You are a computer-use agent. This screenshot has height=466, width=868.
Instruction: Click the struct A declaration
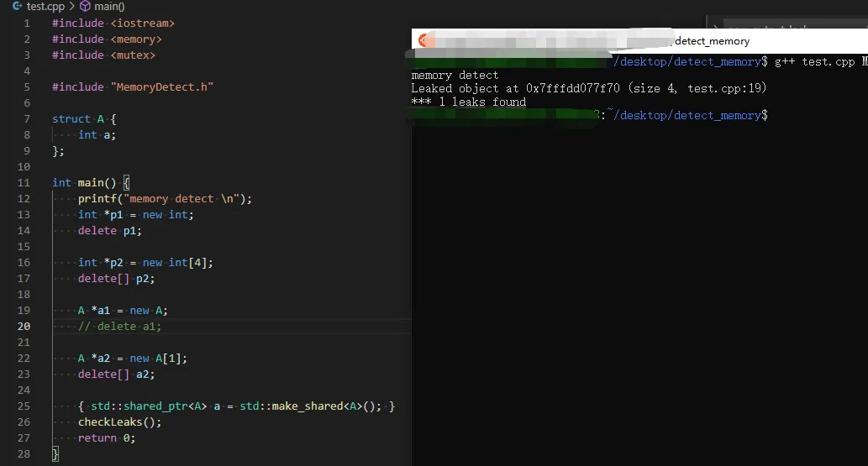coord(83,118)
